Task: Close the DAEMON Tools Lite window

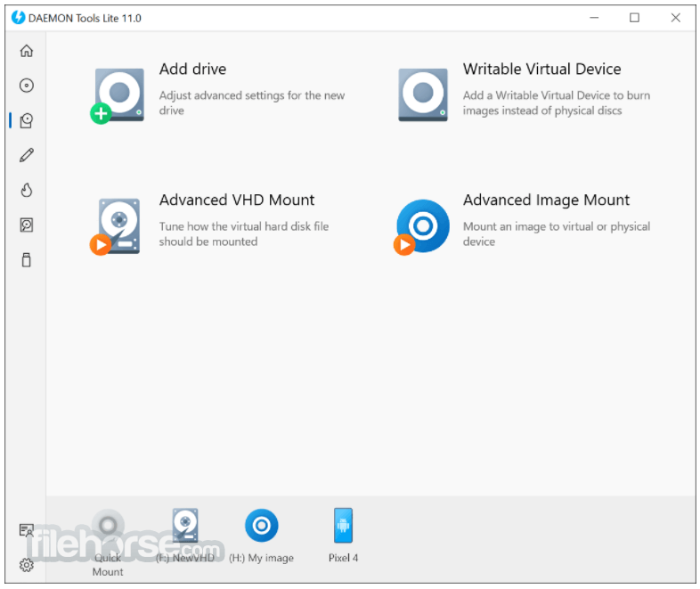Action: click(x=675, y=18)
